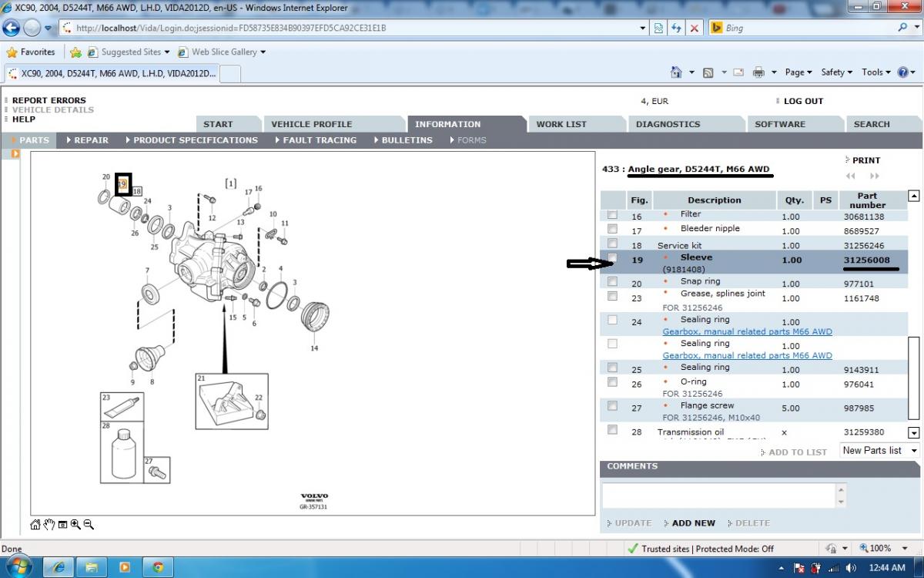Click the orange panel expand arrow icon
This screenshot has height=578, width=924.
click(15, 154)
